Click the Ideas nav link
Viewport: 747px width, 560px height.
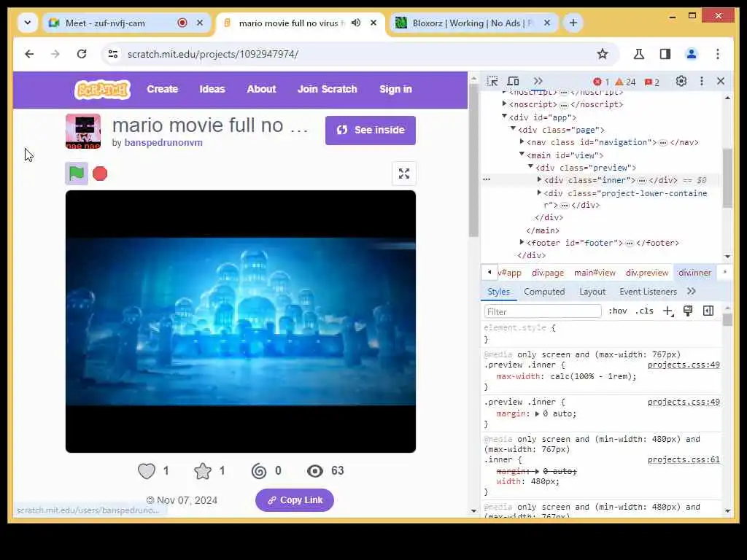[x=212, y=90]
